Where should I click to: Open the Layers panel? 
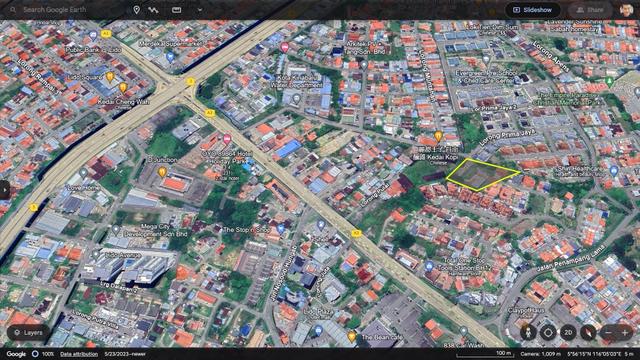(x=28, y=333)
